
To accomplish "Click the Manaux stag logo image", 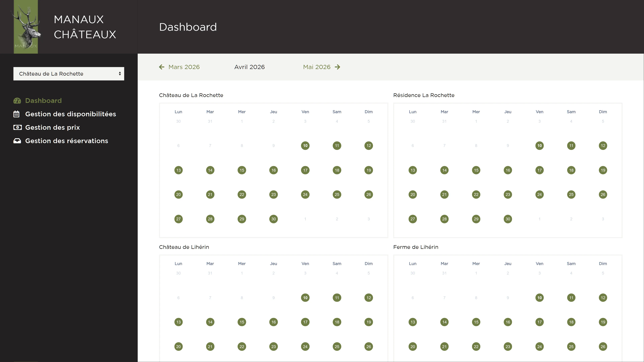I will tap(26, 27).
